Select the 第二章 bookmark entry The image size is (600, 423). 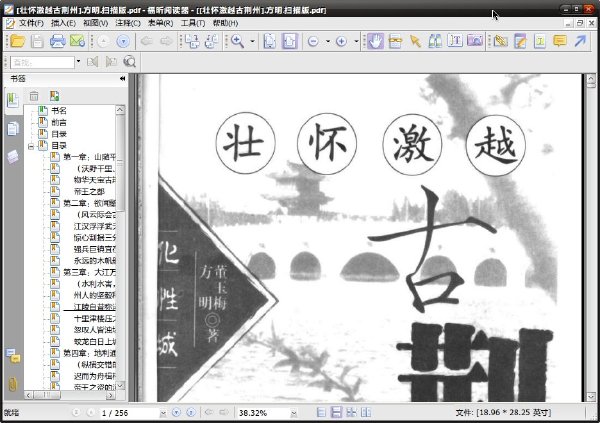(89, 203)
